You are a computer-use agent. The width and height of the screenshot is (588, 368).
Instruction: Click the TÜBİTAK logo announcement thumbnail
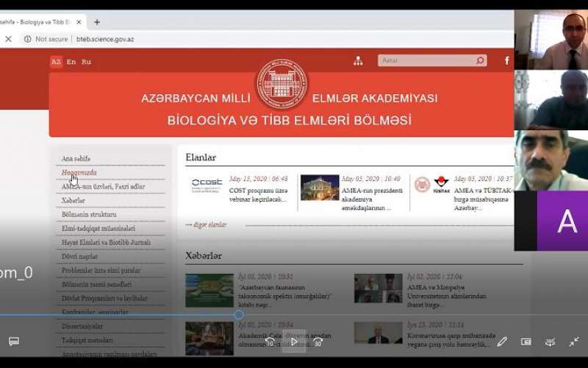click(x=432, y=185)
